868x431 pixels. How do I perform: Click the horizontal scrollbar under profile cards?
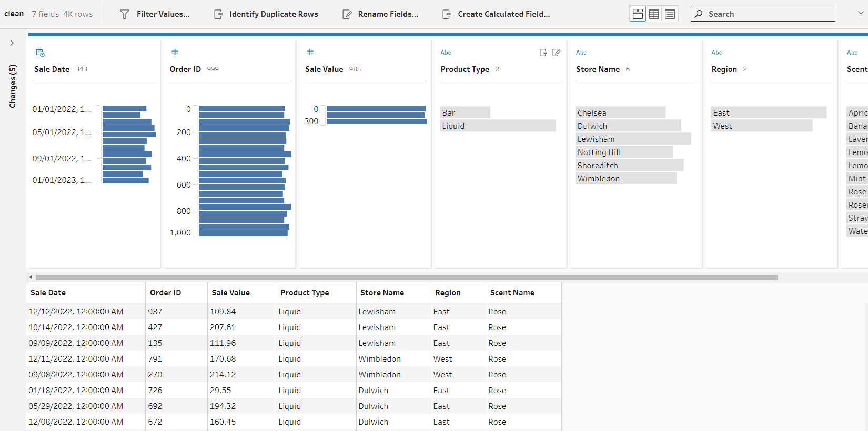pyautogui.click(x=406, y=277)
